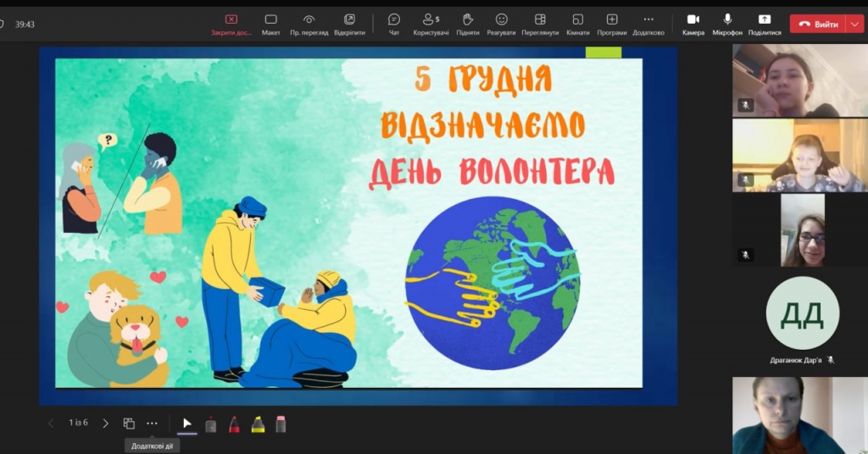Pick the red pen color tool
Screen dimensions: 868x454
click(234, 424)
